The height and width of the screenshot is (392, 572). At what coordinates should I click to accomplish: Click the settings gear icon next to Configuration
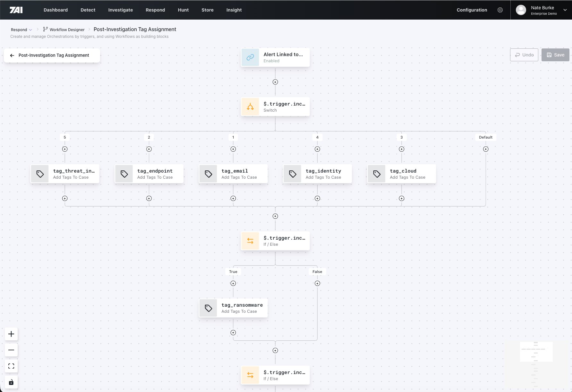click(500, 10)
